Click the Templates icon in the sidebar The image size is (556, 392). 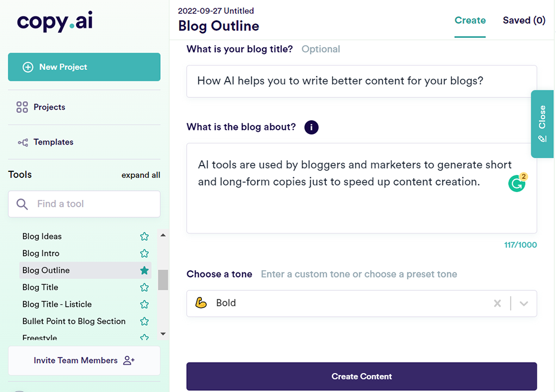click(x=23, y=142)
